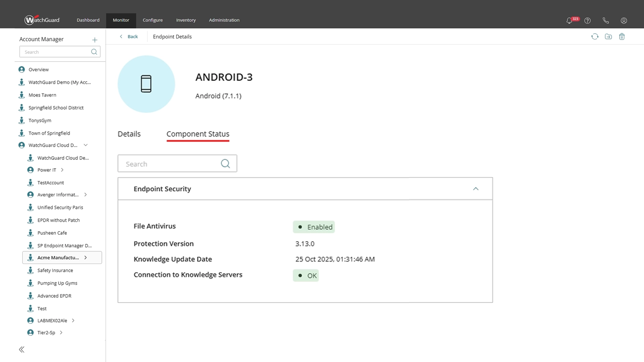
Task: Open the Configure menu
Action: tap(153, 20)
